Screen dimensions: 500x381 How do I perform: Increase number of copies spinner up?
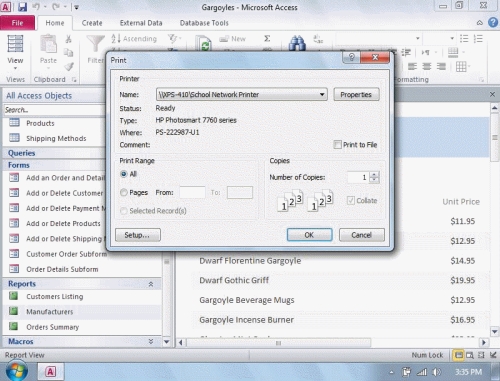tap(374, 175)
